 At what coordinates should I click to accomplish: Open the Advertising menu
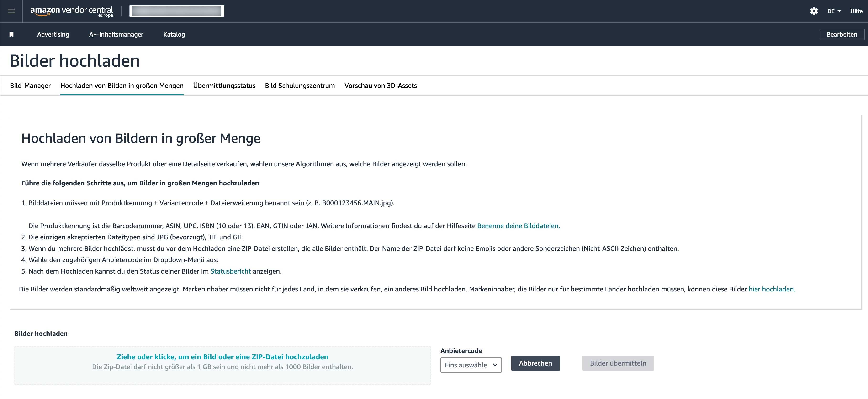pos(53,34)
